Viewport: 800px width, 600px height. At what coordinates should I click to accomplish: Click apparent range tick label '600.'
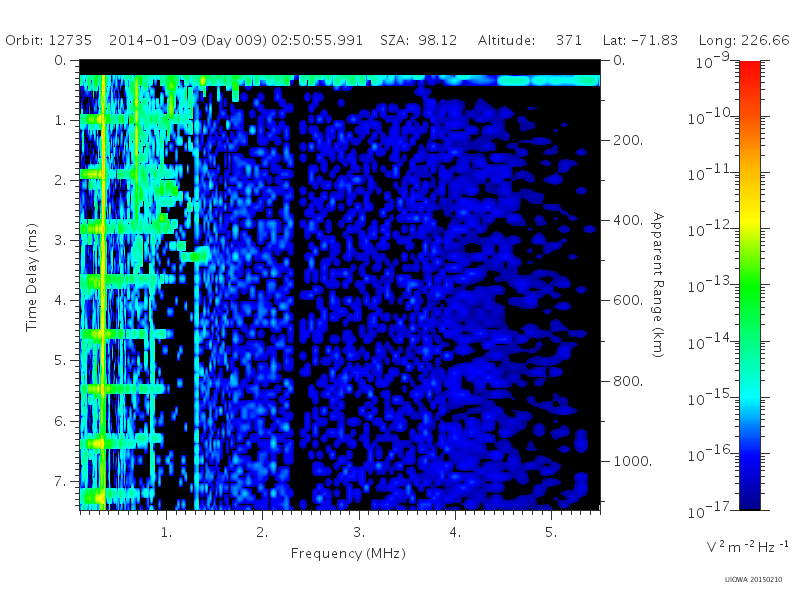628,300
